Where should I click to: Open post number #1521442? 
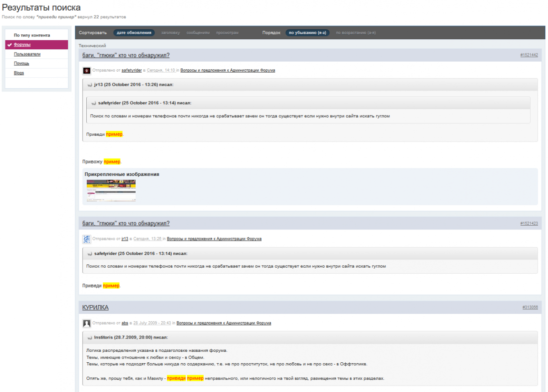click(529, 55)
